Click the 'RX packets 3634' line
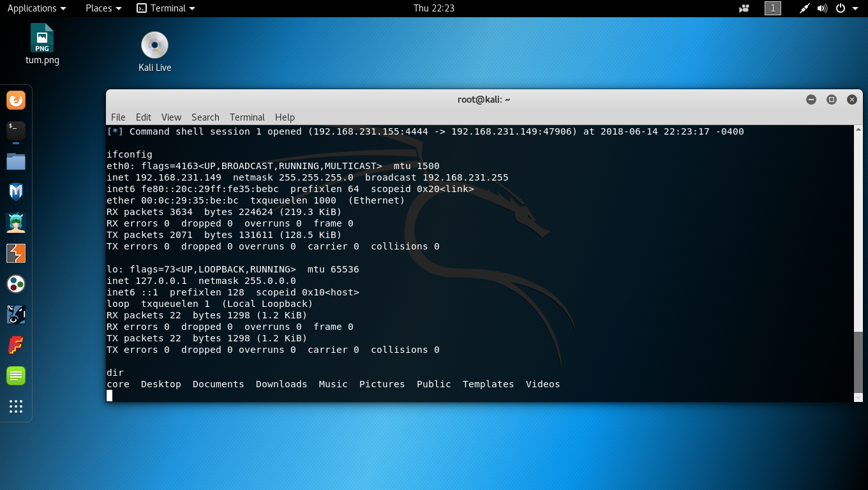Viewport: 868px width, 490px height. click(224, 212)
